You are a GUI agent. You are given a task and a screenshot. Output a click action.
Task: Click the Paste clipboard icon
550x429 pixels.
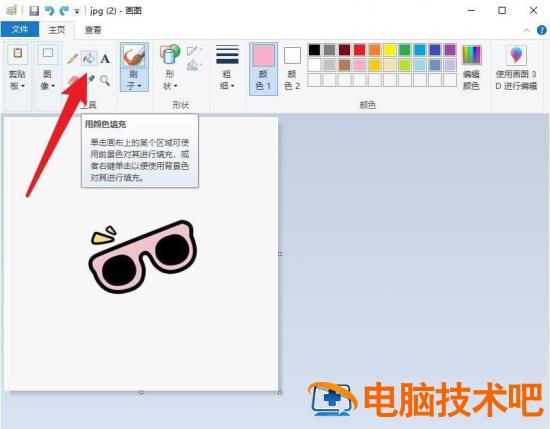(x=18, y=54)
